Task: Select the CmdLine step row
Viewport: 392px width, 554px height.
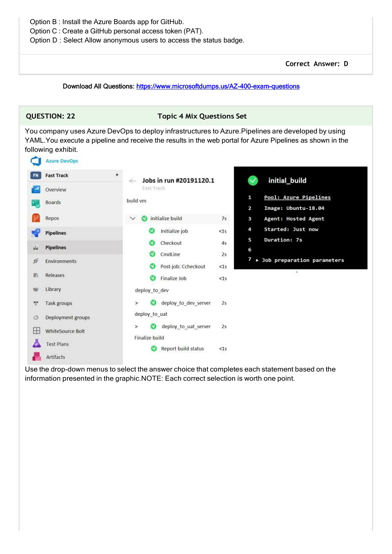Action: pyautogui.click(x=188, y=255)
